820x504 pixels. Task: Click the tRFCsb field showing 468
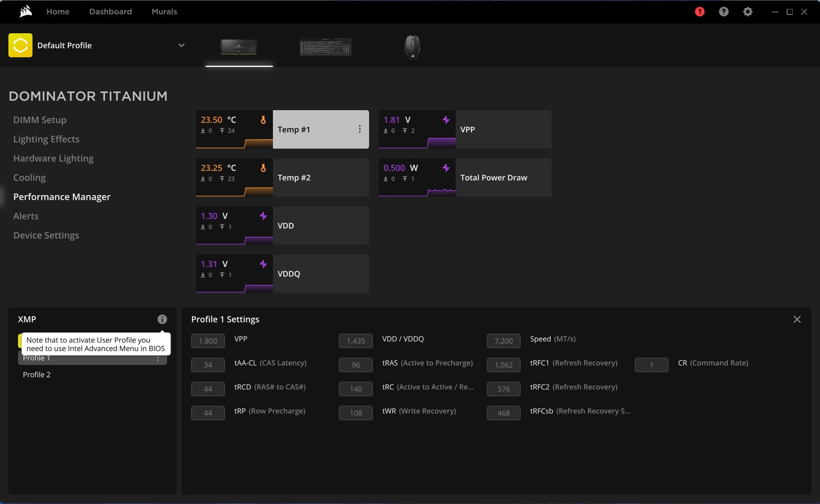click(x=504, y=413)
